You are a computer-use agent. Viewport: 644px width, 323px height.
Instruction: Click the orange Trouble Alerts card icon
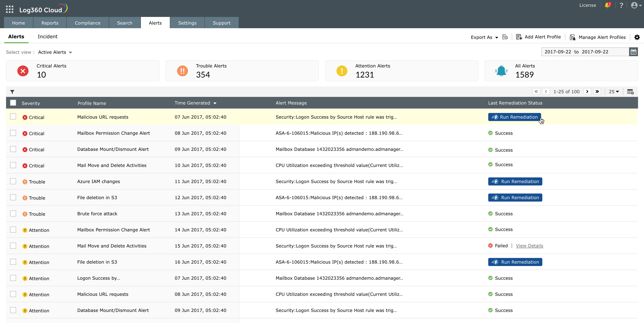pyautogui.click(x=183, y=71)
